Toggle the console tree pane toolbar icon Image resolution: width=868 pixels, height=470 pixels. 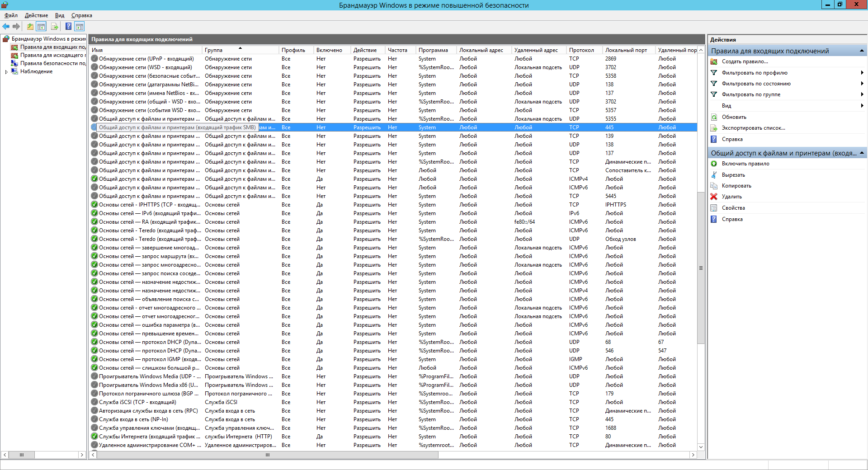[x=41, y=27]
